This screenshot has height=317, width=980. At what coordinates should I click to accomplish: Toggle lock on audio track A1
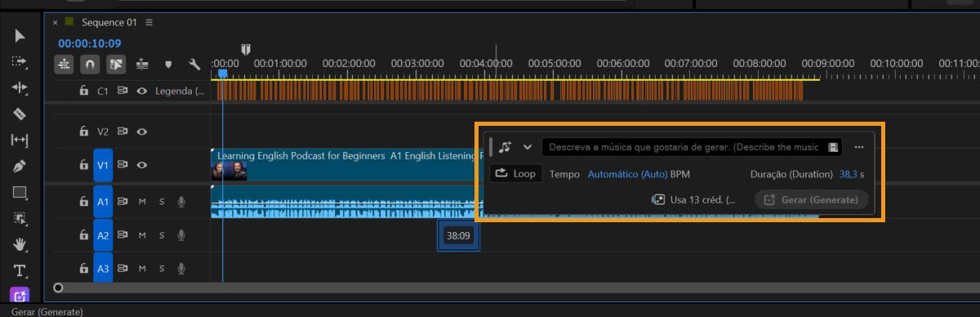pos(83,201)
